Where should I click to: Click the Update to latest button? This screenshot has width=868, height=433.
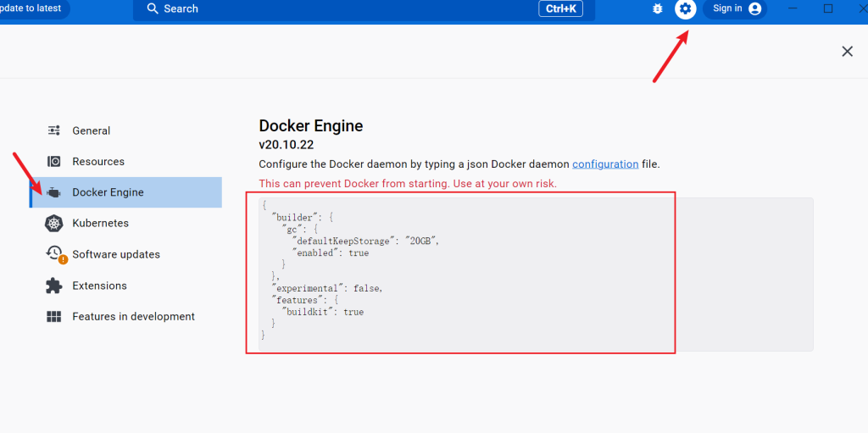click(x=34, y=8)
